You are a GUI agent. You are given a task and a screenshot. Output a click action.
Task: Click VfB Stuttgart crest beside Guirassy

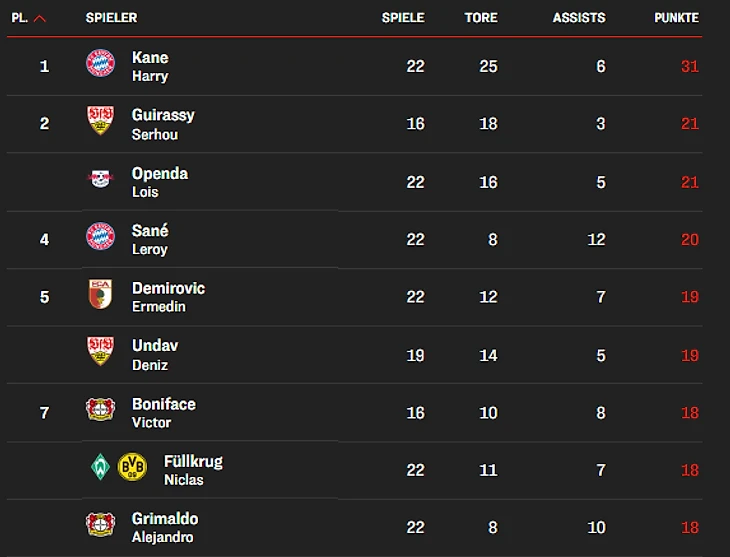tap(101, 121)
